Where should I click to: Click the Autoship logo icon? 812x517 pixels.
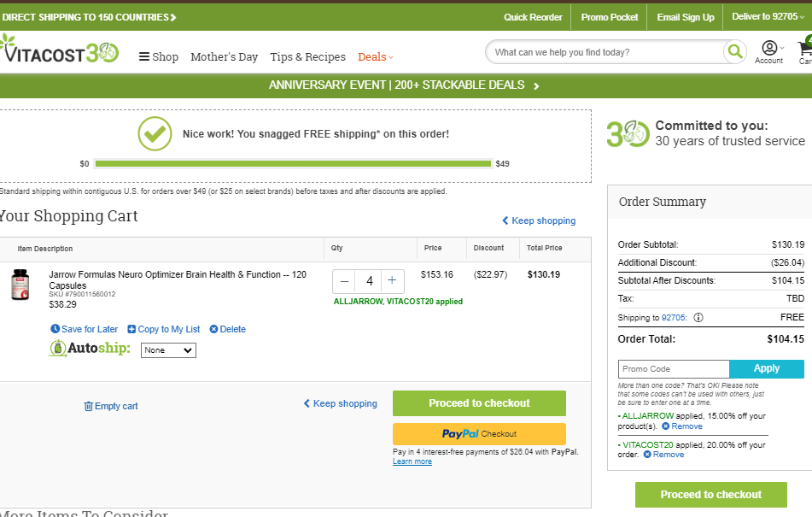point(57,348)
